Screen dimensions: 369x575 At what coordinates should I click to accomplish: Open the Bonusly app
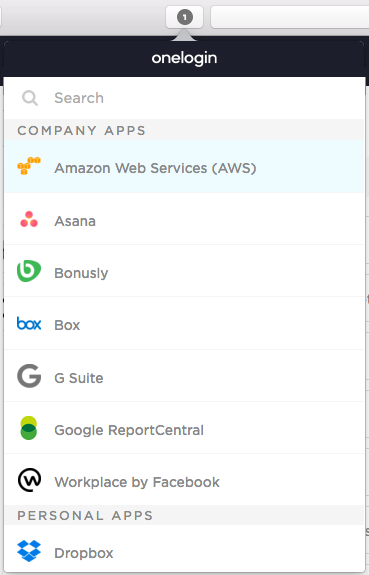click(184, 271)
